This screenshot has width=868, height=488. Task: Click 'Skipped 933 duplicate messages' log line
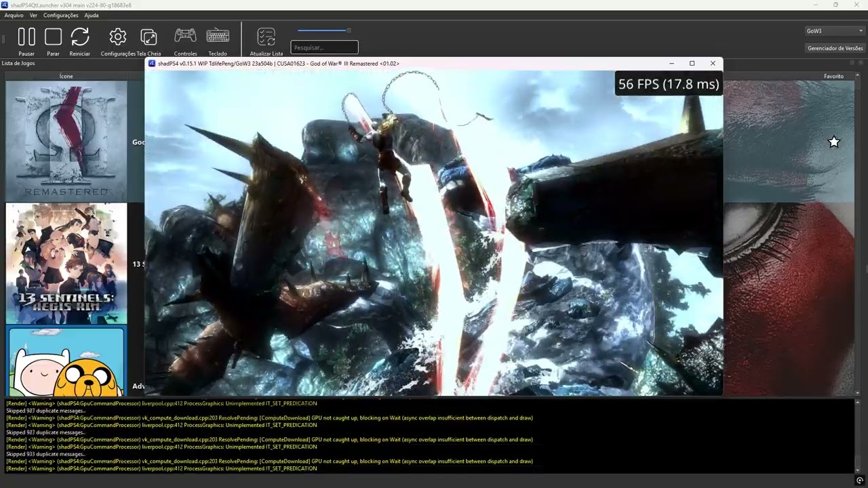tap(45, 454)
